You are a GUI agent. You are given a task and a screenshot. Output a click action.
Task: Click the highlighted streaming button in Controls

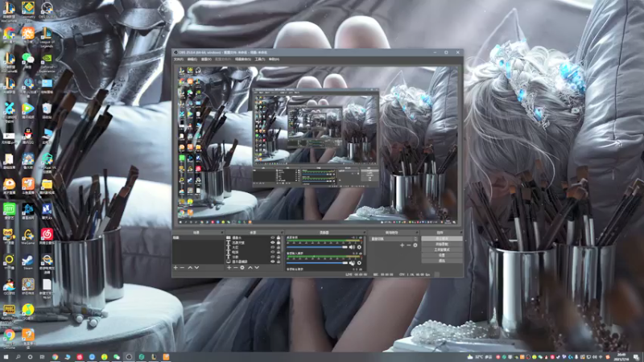tap(442, 238)
